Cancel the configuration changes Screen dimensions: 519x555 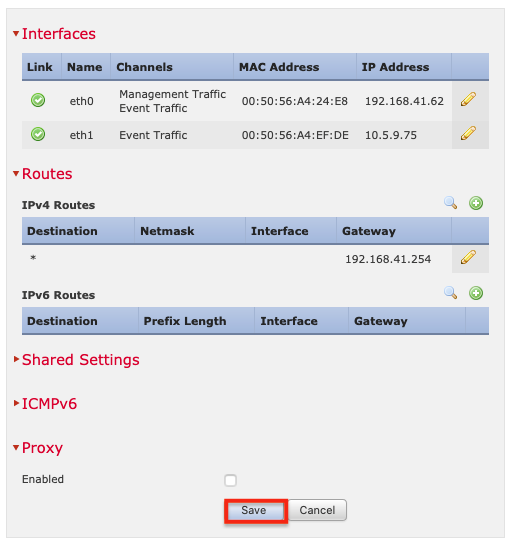coord(318,510)
